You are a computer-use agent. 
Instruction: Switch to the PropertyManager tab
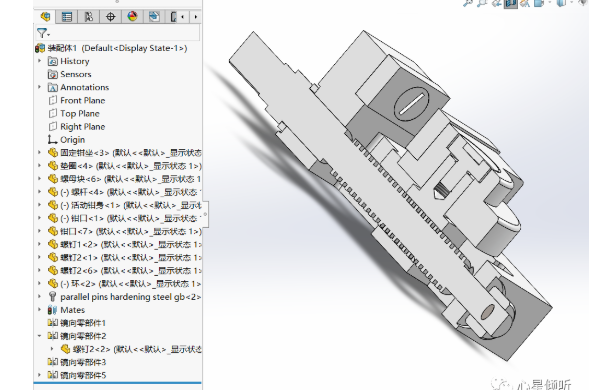[67, 17]
